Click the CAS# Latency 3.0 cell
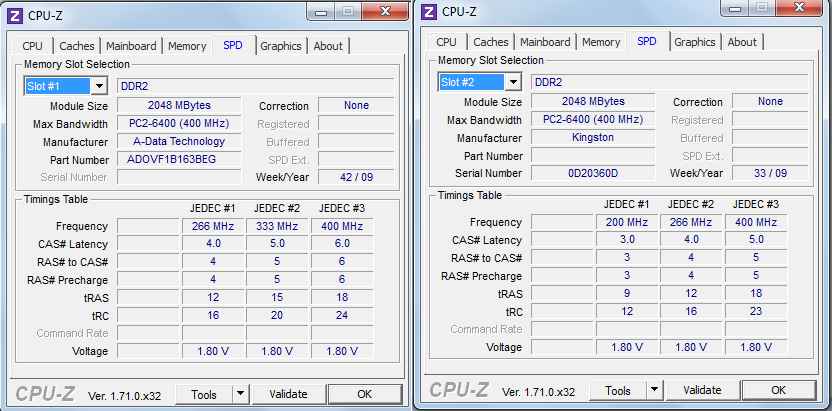 [627, 240]
